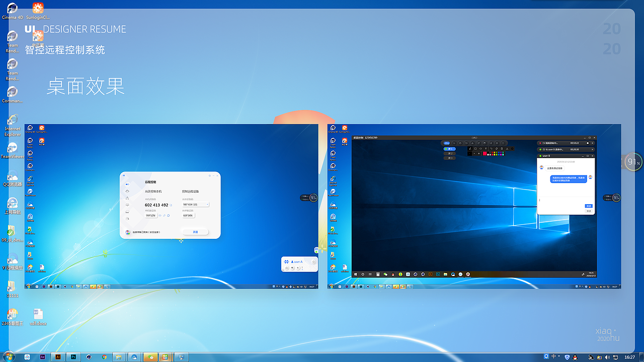This screenshot has height=362, width=644.
Task: Pick the large red color swatch
Action: coord(485,153)
